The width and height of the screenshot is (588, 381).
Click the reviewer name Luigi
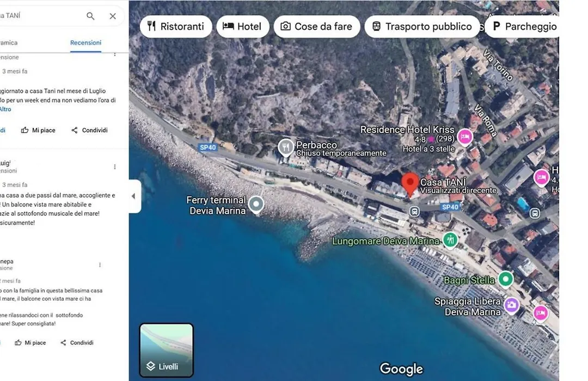(5, 163)
